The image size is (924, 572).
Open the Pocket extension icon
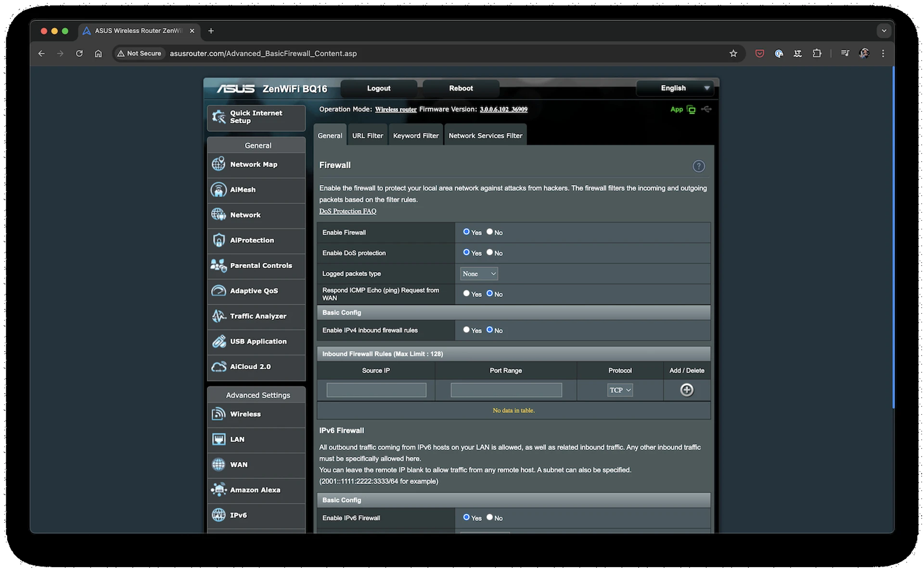(759, 53)
